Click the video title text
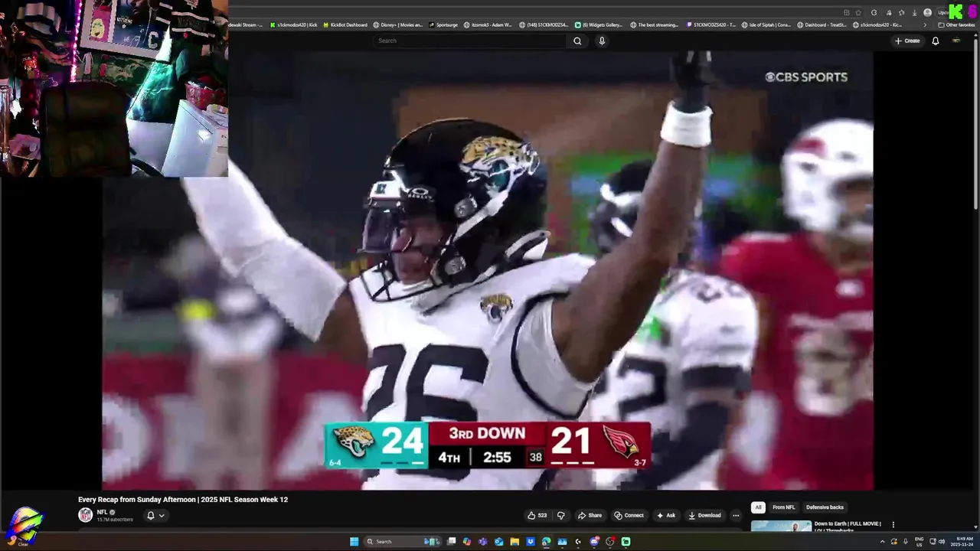The height and width of the screenshot is (551, 980). (x=183, y=500)
